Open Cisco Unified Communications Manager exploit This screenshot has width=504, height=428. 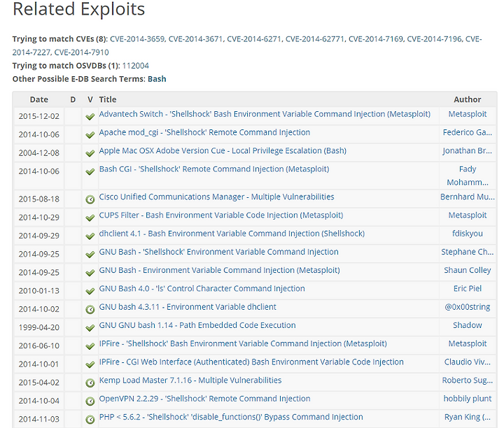point(216,197)
